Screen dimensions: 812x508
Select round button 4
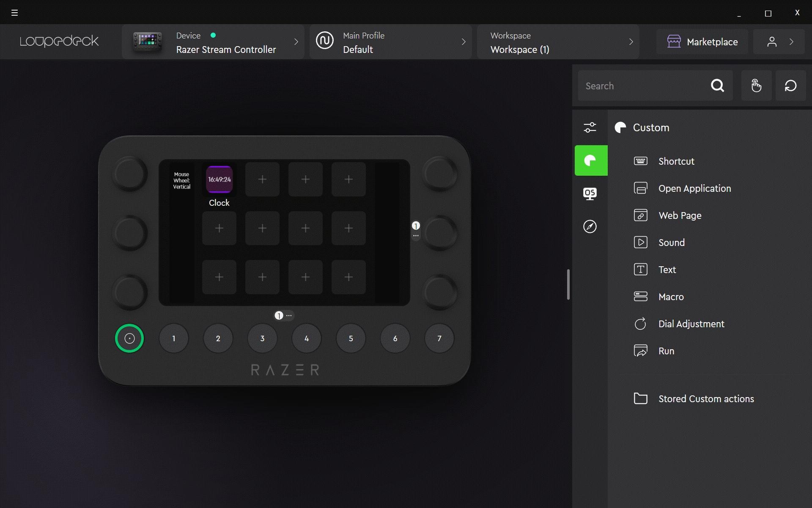point(307,338)
